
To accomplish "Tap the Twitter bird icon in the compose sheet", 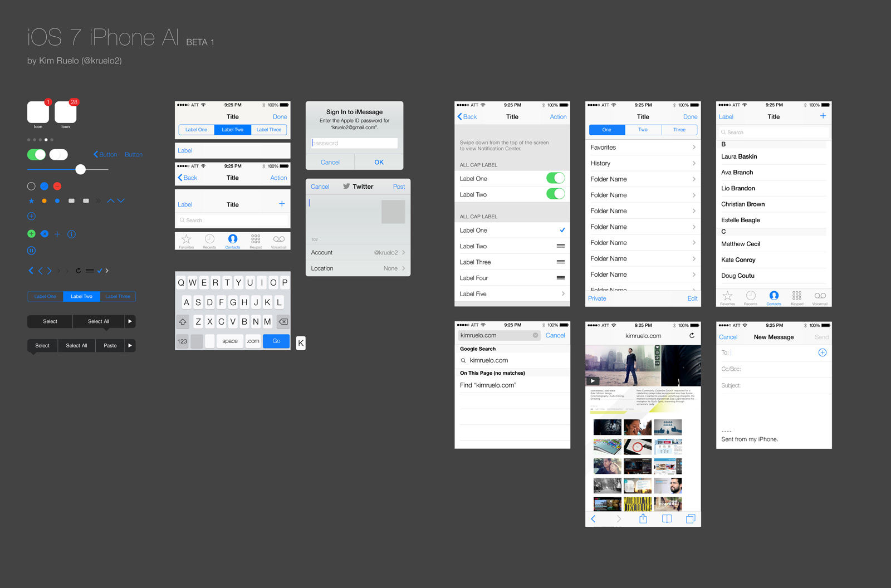I will click(346, 186).
